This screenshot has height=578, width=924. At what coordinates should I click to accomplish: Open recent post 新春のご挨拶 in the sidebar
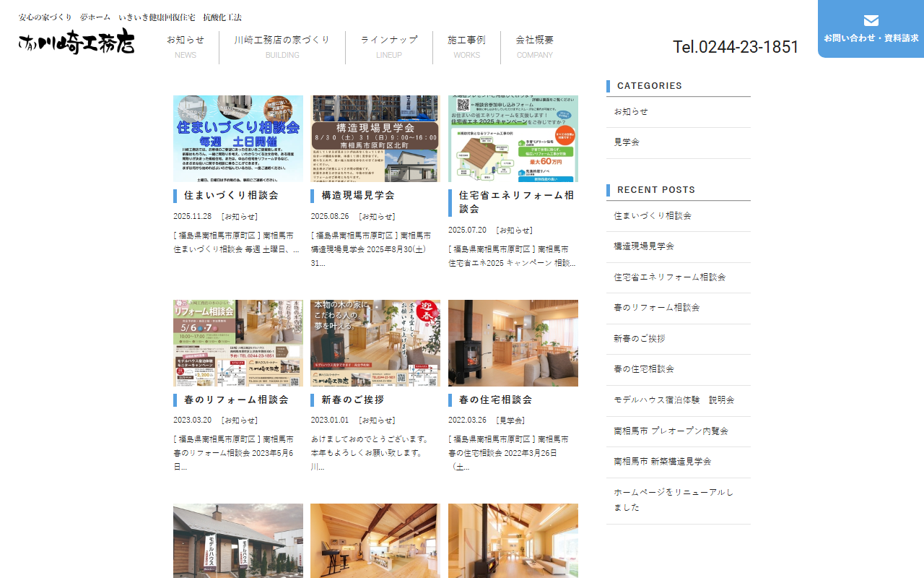679,339
